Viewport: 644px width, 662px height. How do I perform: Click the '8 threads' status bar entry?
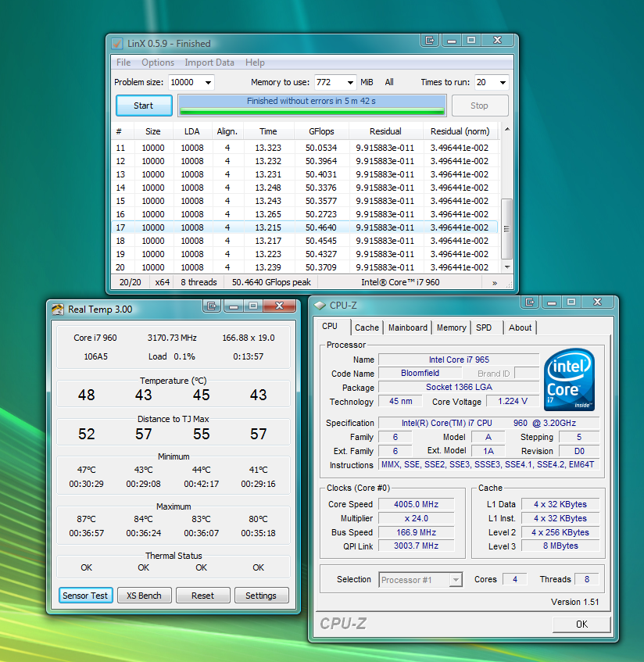pyautogui.click(x=199, y=282)
